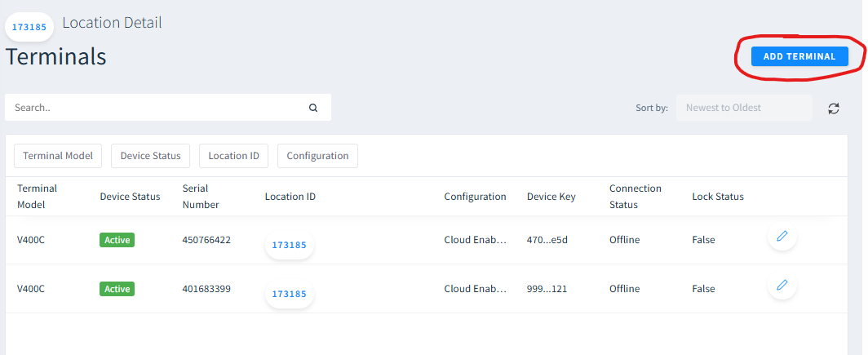Viewport: 868px width, 355px height.
Task: Click the Configuration column header
Action: point(475,197)
